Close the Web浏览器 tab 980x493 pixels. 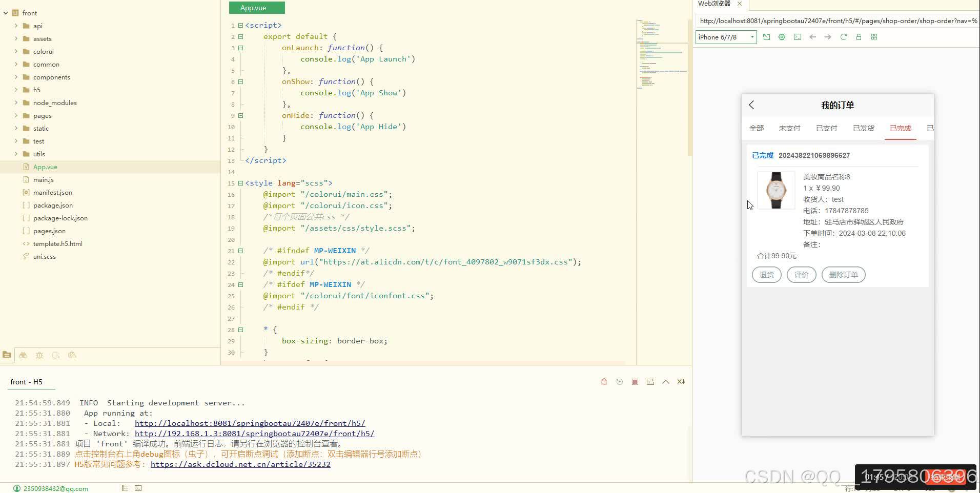740,4
